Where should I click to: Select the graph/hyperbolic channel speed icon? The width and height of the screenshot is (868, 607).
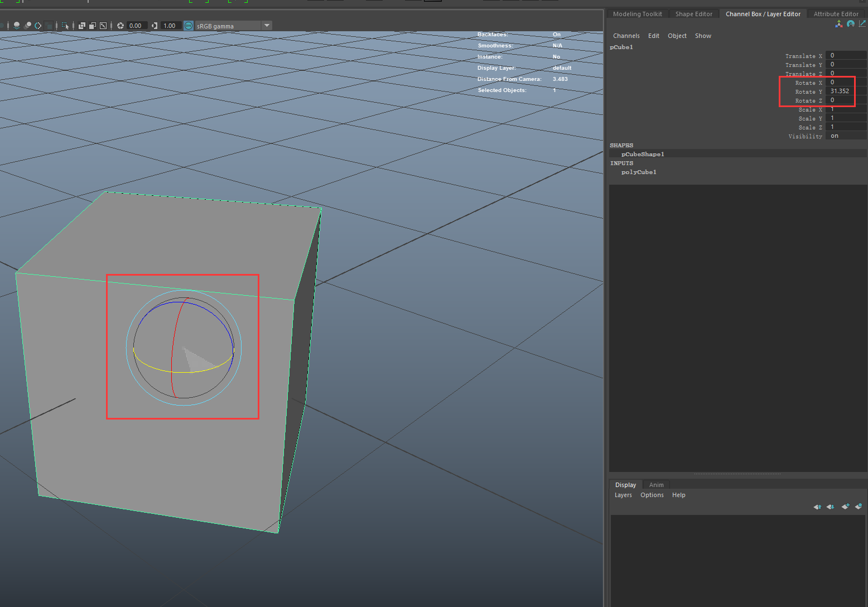tap(862, 24)
